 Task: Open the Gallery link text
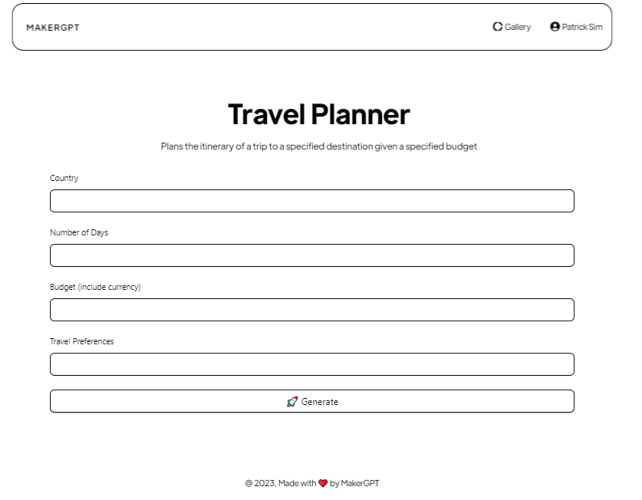517,27
